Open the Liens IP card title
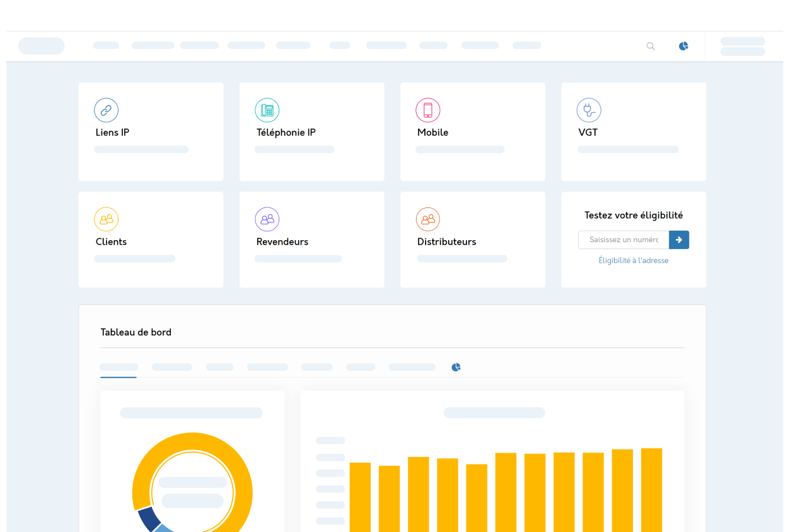The width and height of the screenshot is (788, 532). (112, 132)
